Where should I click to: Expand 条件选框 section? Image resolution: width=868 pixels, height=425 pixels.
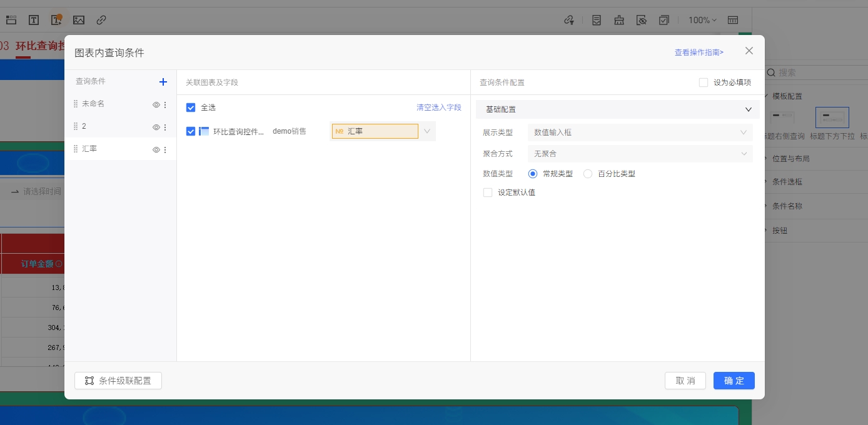(787, 182)
